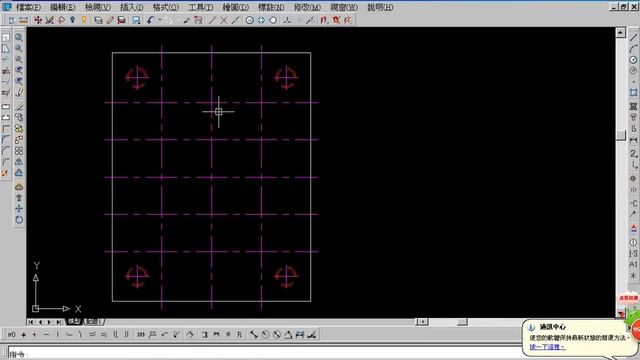
Task: Click the yellow lightbulb layer icon
Action: 84,20
